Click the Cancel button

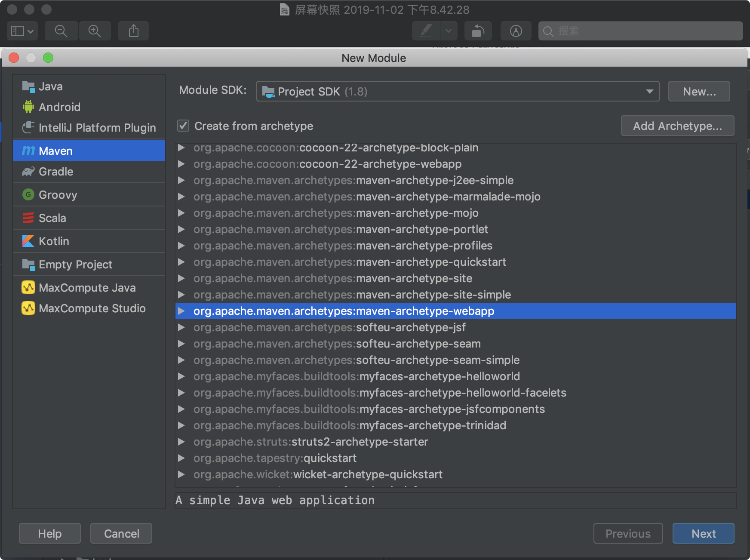click(x=121, y=533)
